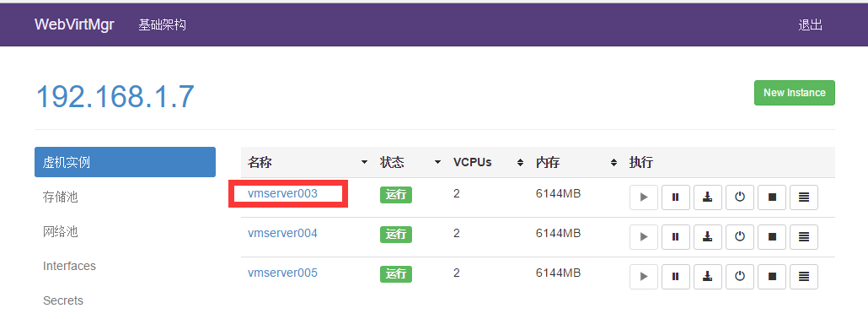Viewport: 868px width, 319px height.
Task: Pause vmserver005 instance
Action: [675, 276]
